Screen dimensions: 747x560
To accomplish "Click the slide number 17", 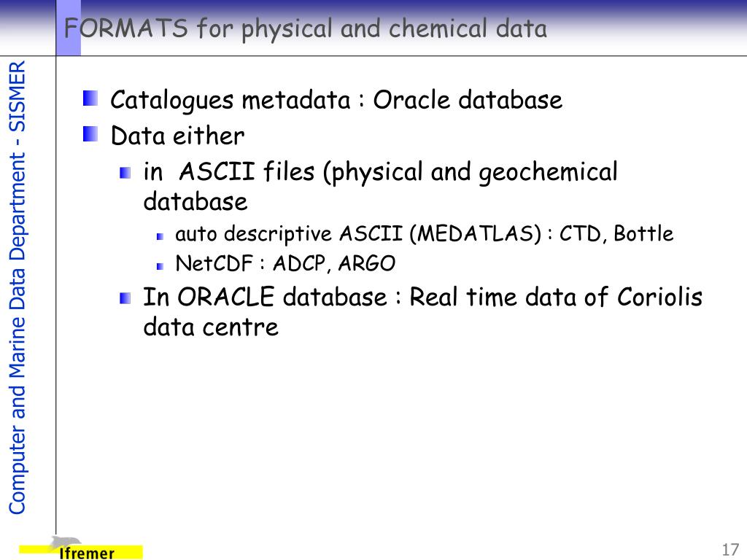I will click(x=730, y=550).
